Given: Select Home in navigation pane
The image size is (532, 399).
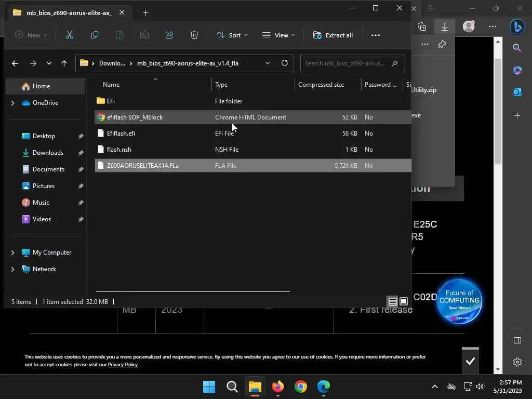Looking at the screenshot, I should pos(45,86).
